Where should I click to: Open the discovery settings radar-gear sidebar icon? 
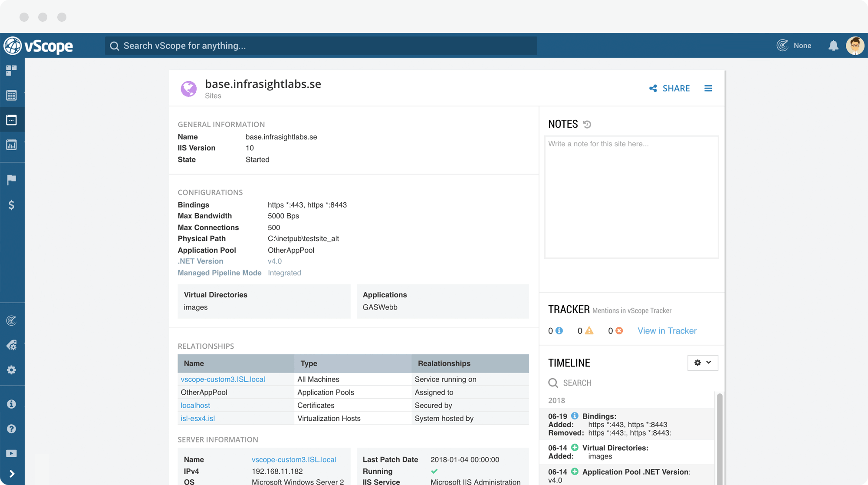(x=12, y=345)
